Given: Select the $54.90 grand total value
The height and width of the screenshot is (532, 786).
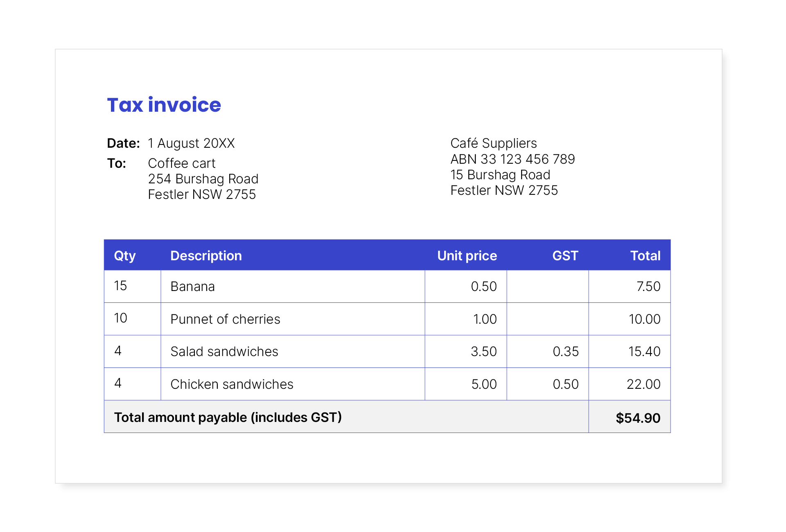Looking at the screenshot, I should [x=638, y=417].
